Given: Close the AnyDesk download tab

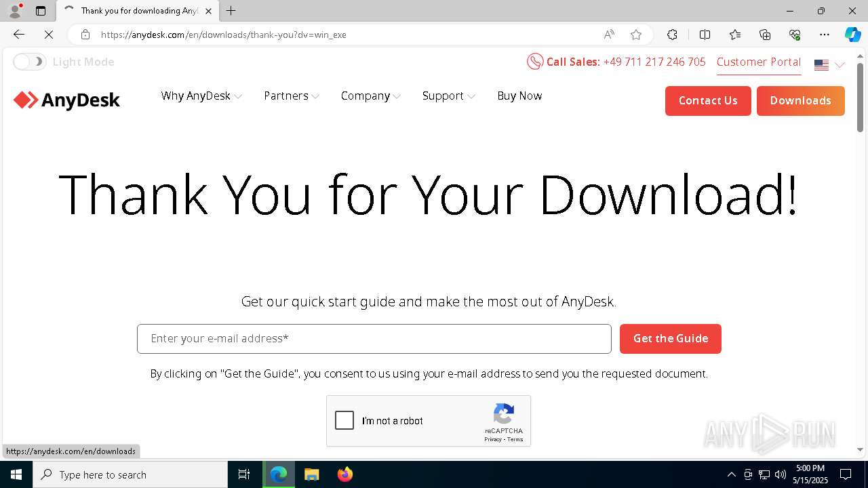Looking at the screenshot, I should 208,11.
